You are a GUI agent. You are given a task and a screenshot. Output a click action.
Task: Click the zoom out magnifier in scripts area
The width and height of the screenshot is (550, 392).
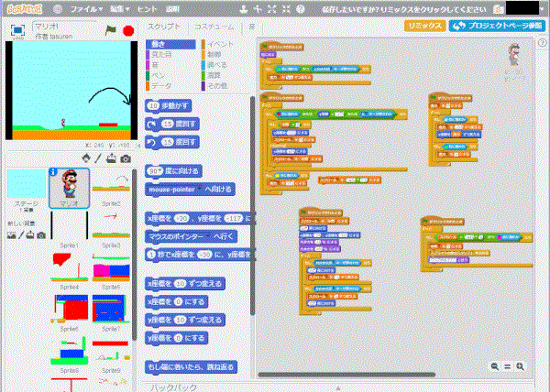click(x=495, y=366)
